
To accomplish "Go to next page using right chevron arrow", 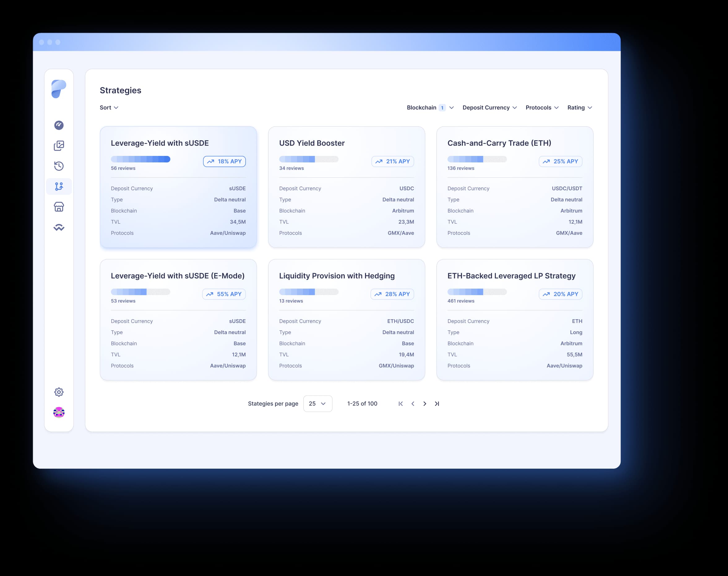I will click(x=425, y=403).
